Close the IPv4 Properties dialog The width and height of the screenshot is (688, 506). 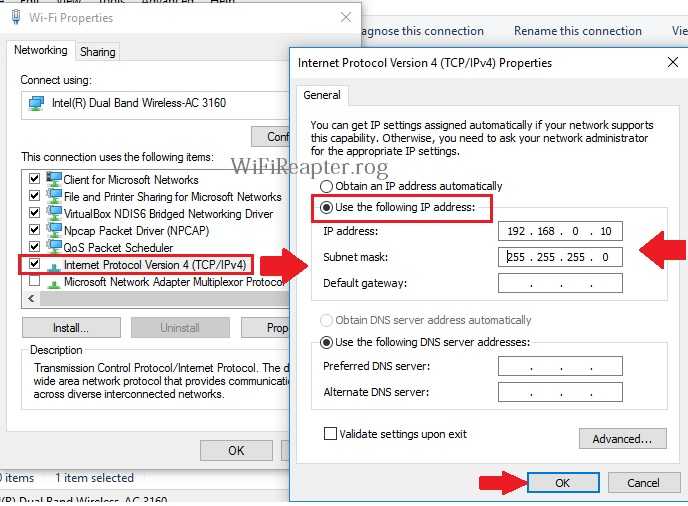tap(672, 63)
